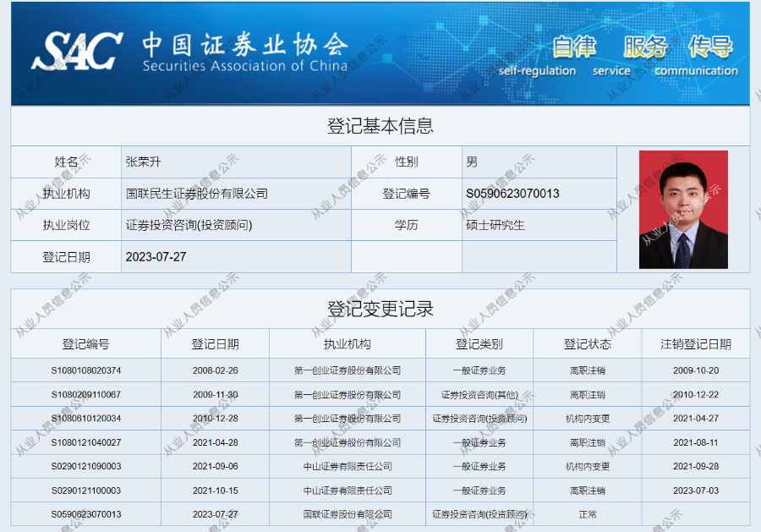This screenshot has width=761, height=532.
Task: Click 第一创业证券股份有限公司 in the 2008-02-26 row
Action: tap(347, 370)
